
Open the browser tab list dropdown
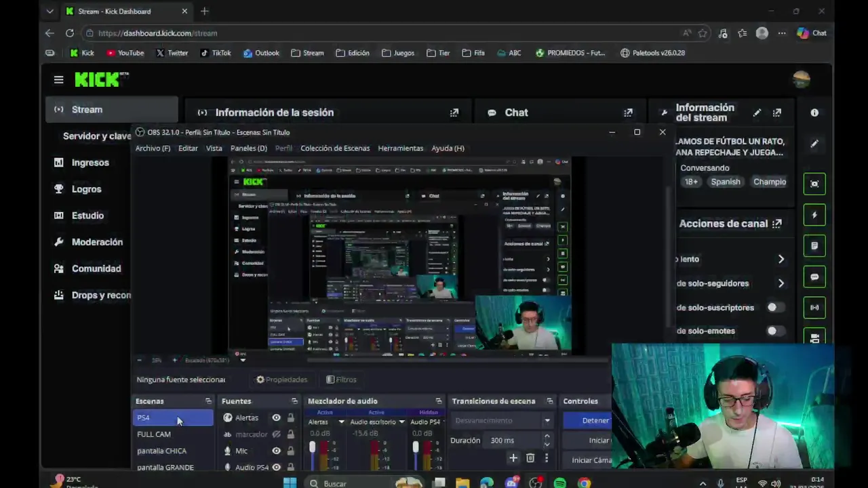[x=50, y=12]
